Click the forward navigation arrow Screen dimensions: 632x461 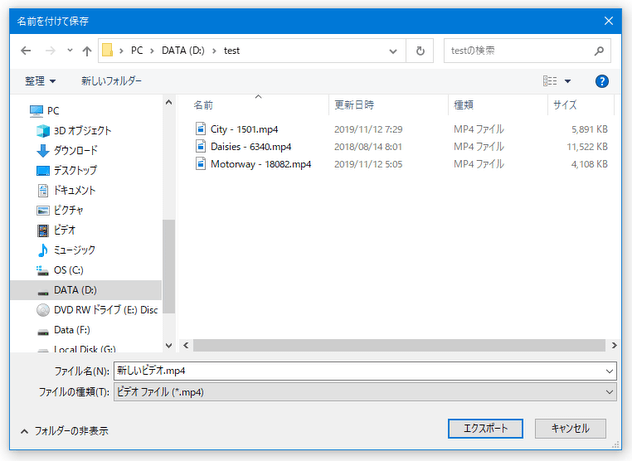[50, 51]
